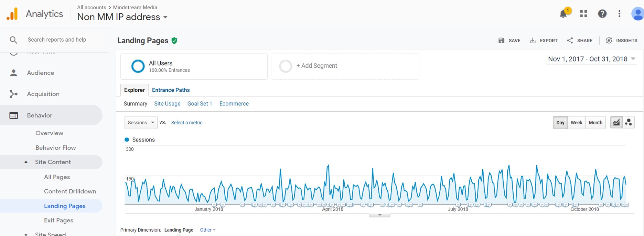
Task: Set chart granularity to Month
Action: coord(595,123)
